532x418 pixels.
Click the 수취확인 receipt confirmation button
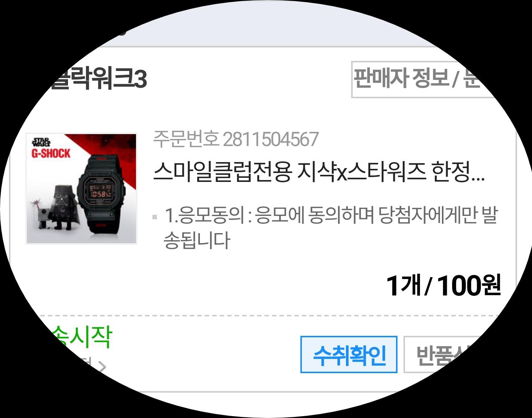coord(349,354)
